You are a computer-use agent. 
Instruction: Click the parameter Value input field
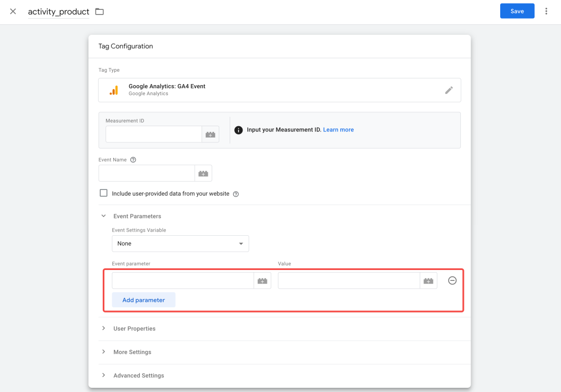349,281
